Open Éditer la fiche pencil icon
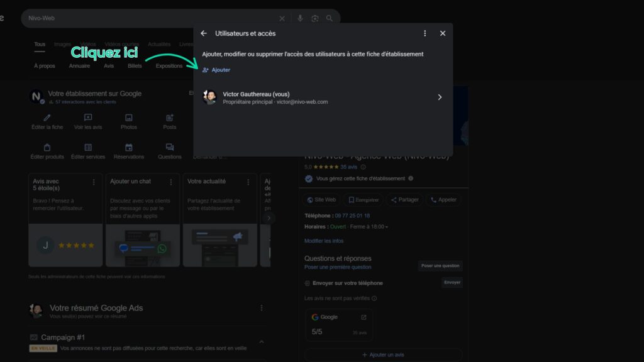Image resolution: width=644 pixels, height=362 pixels. (x=47, y=118)
